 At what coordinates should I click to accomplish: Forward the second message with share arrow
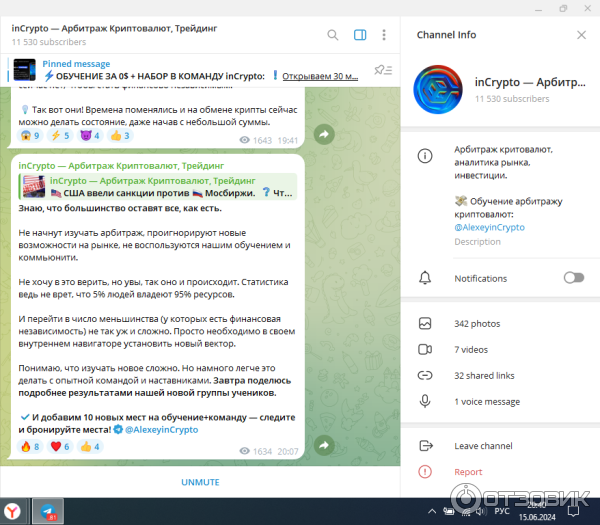[x=324, y=445]
